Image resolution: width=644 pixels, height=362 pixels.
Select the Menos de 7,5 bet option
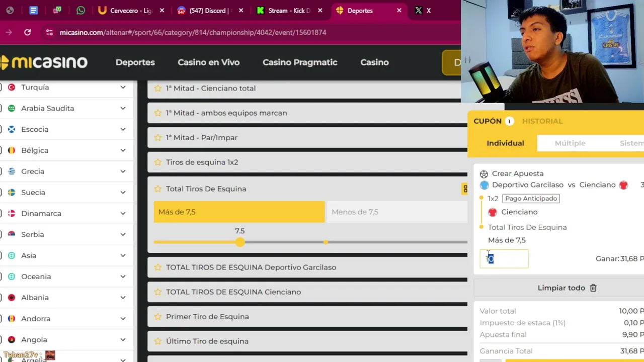click(397, 212)
